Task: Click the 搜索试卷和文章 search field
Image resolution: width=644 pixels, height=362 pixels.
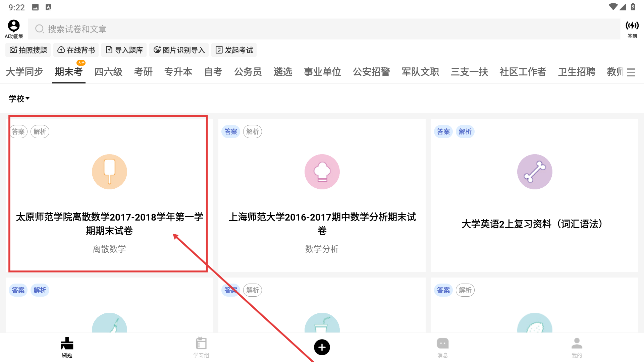Action: (324, 29)
